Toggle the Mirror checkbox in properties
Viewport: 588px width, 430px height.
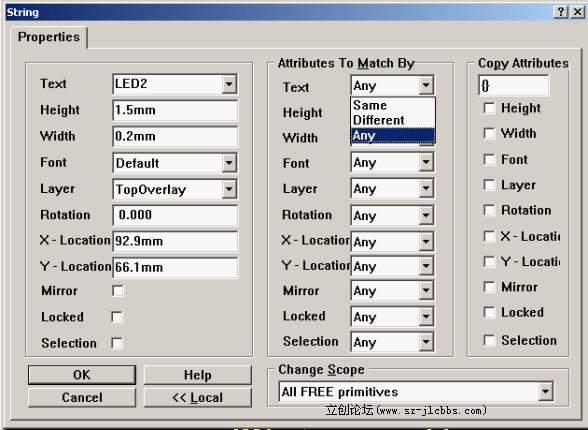pyautogui.click(x=118, y=291)
